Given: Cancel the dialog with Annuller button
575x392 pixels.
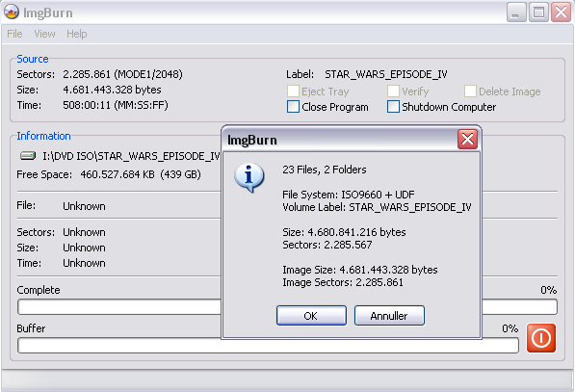Looking at the screenshot, I should tap(389, 315).
